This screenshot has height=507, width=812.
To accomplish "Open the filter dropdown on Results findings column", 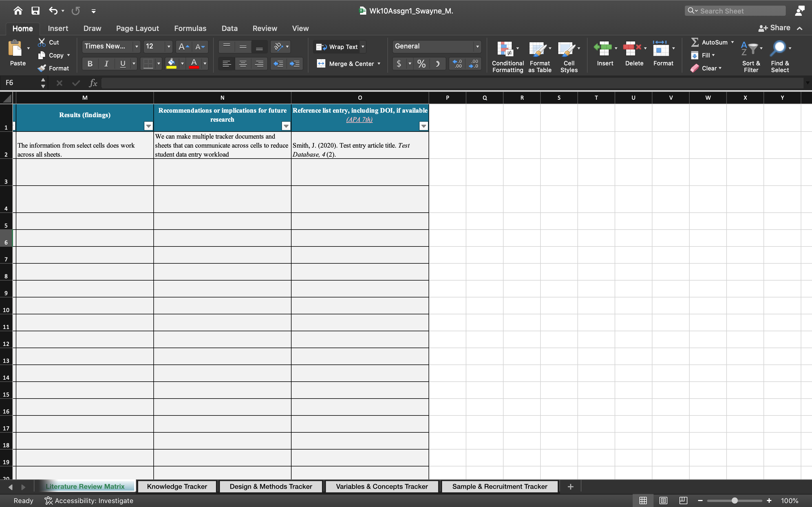I will coord(148,126).
